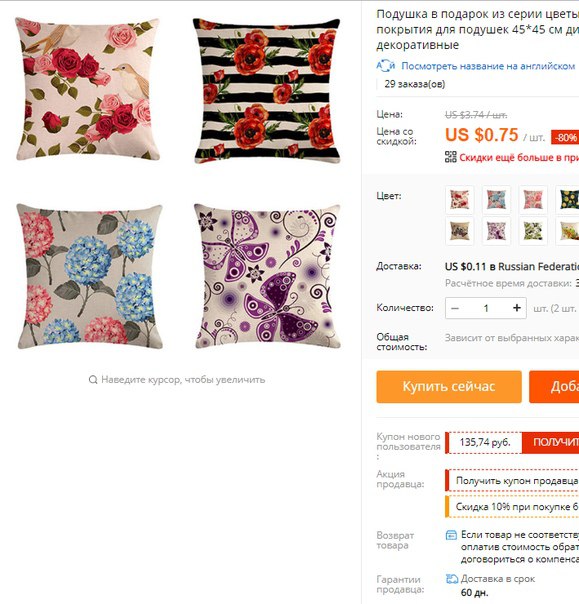This screenshot has width=579, height=604.
Task: Click the quantity input field
Action: 486,308
